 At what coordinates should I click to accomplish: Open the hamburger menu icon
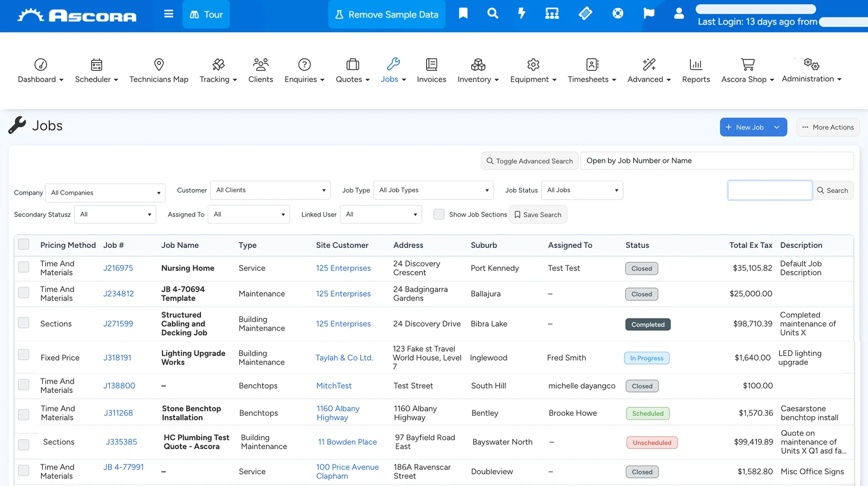pyautogui.click(x=168, y=14)
